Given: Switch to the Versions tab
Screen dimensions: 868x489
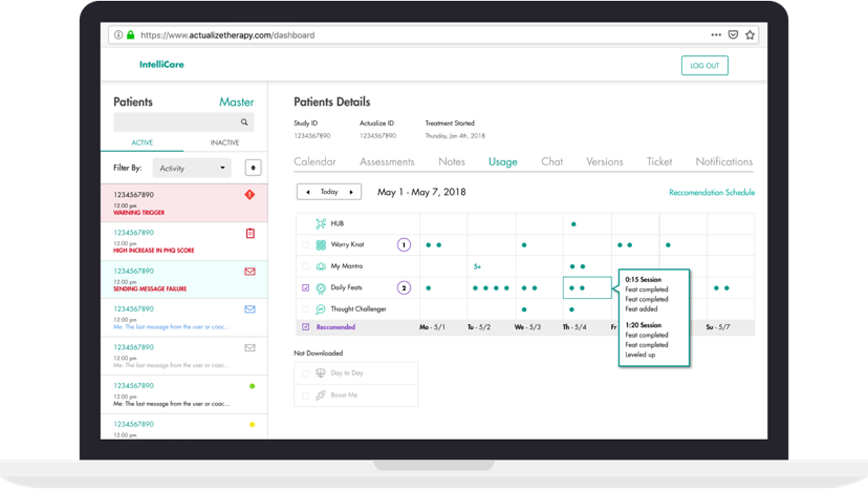Looking at the screenshot, I should (x=605, y=162).
